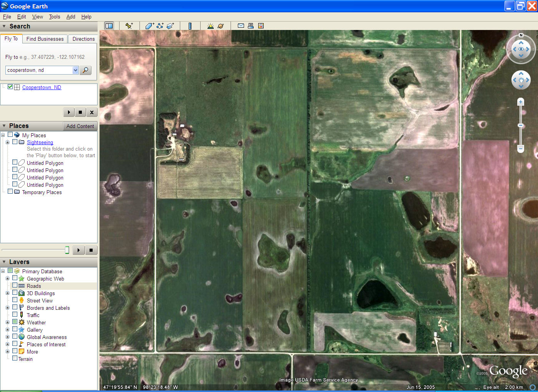Screen dimensions: 538x392
Task: Email the current view
Action: (x=241, y=26)
